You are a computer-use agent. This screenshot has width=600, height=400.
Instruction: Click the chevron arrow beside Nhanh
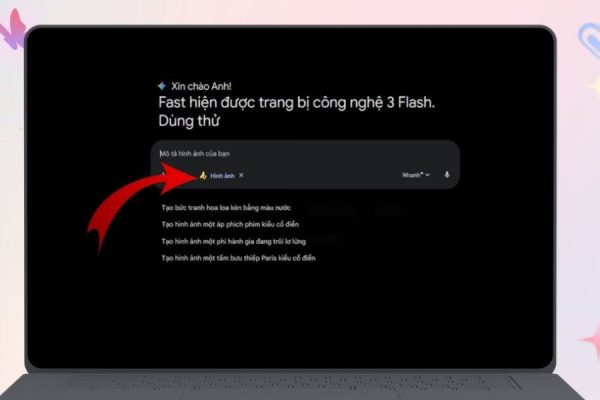[427, 175]
